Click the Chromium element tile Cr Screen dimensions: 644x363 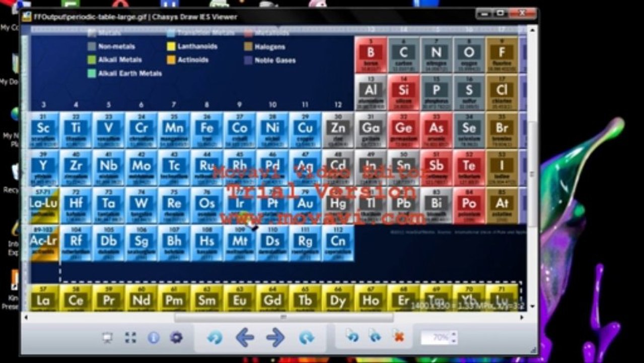coord(141,130)
